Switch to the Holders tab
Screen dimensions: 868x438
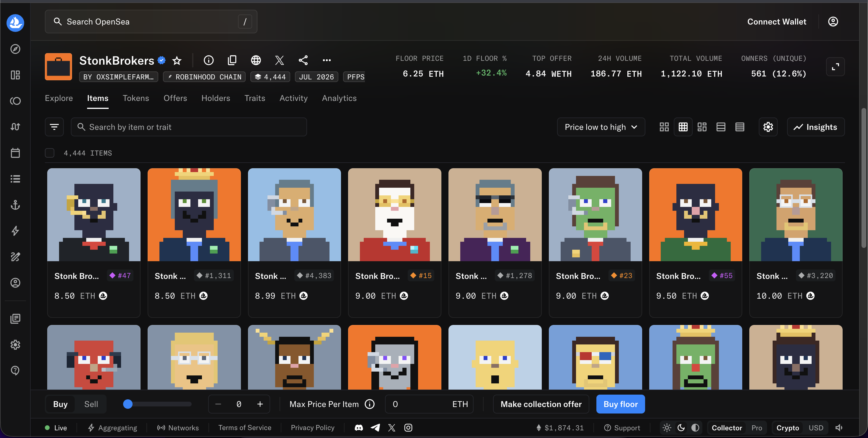coord(216,98)
